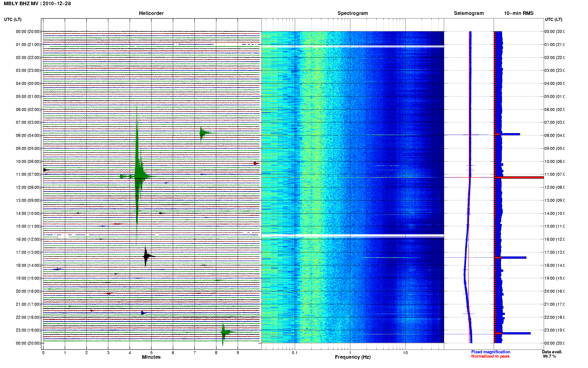Viewport: 588px width, 368px height.
Task: Click the 'Normalised to peak' legend text
Action: coord(490,356)
